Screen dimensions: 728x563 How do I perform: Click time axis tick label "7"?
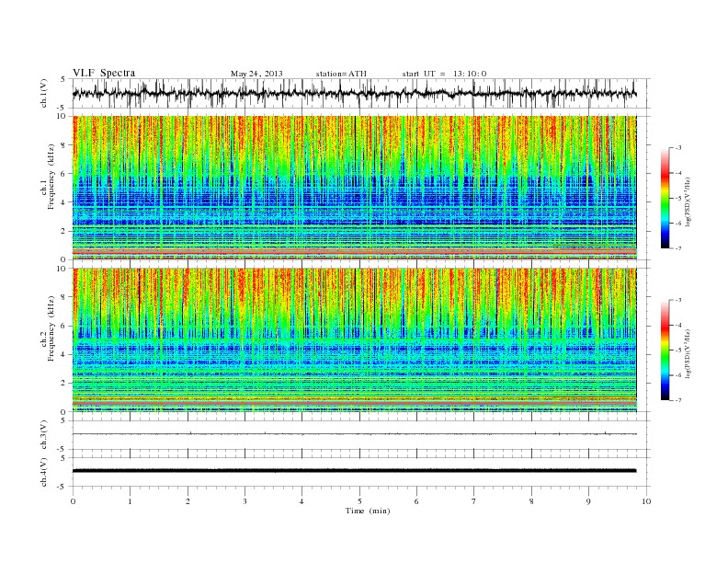tap(474, 501)
